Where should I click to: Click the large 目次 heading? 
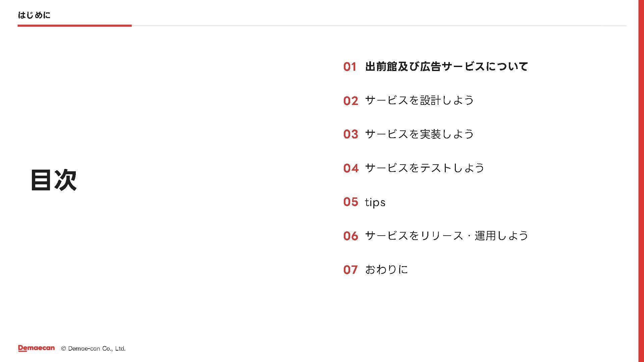click(x=54, y=180)
